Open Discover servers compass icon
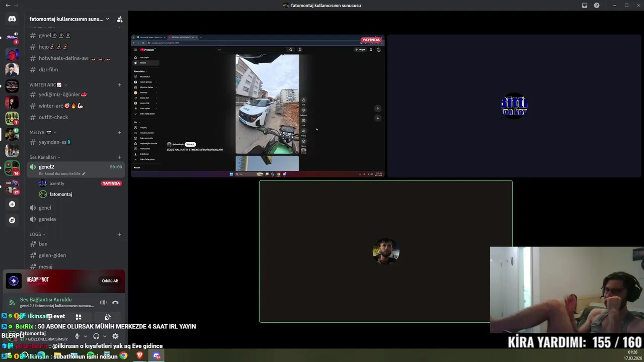The width and height of the screenshot is (644, 362). 12,220
